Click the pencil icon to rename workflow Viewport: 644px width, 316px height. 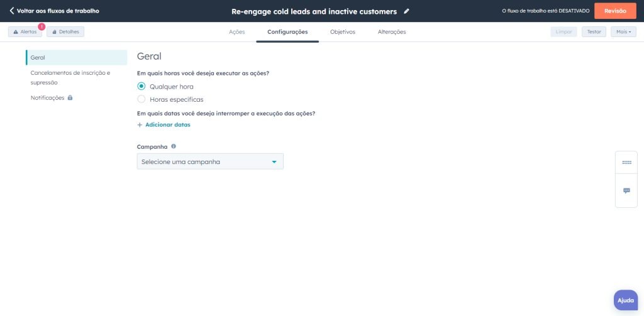[x=406, y=11]
